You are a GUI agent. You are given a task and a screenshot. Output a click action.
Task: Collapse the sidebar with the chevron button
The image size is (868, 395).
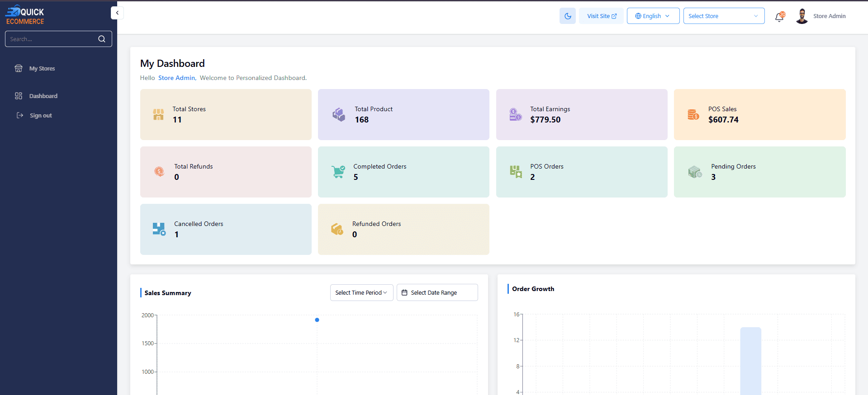coord(117,13)
